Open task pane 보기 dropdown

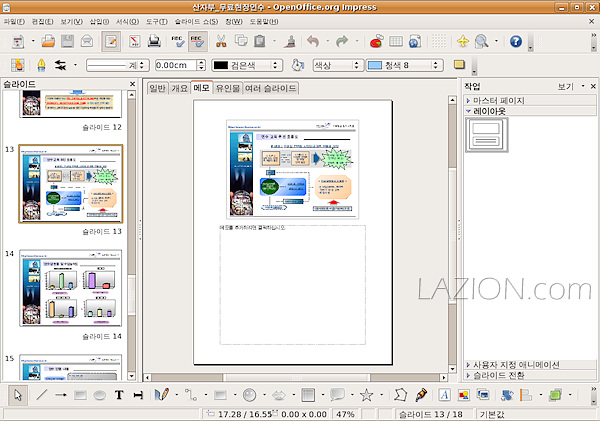click(571, 86)
